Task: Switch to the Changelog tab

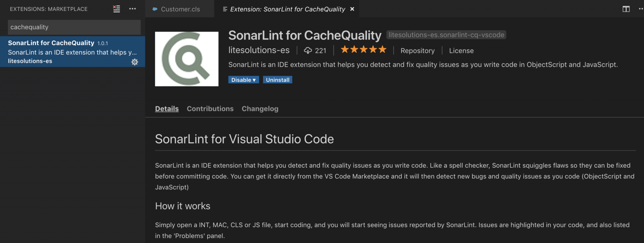Action: [260, 109]
